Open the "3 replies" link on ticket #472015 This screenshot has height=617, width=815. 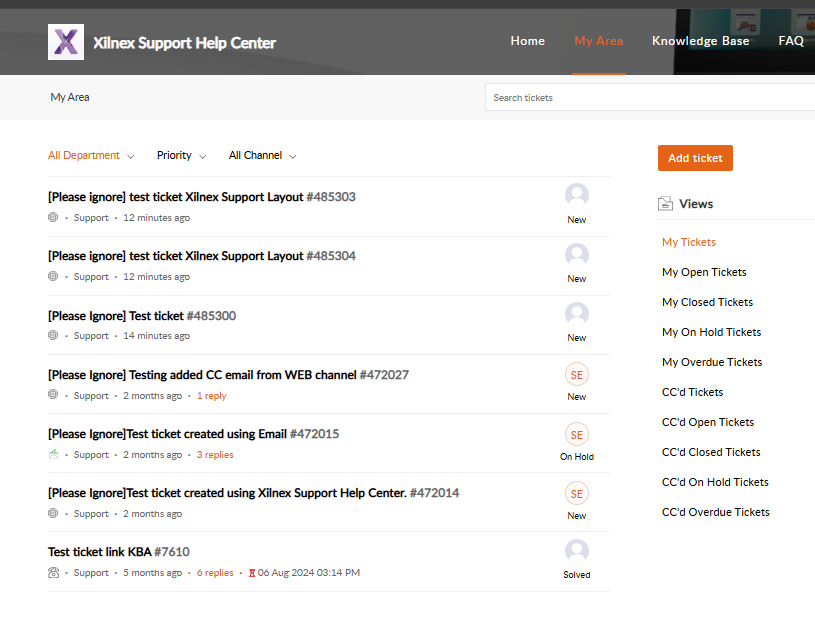215,455
